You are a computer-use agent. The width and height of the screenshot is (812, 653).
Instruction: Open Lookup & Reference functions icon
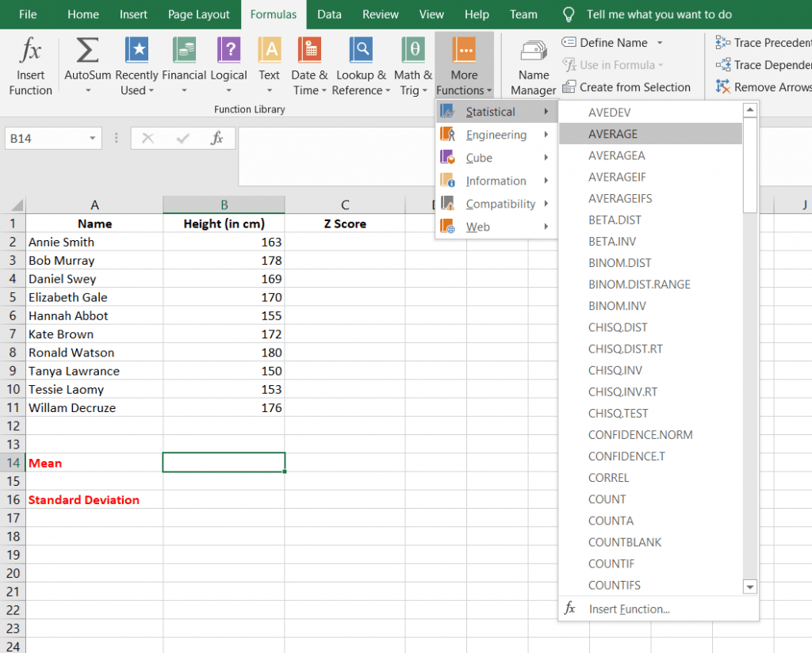click(361, 50)
